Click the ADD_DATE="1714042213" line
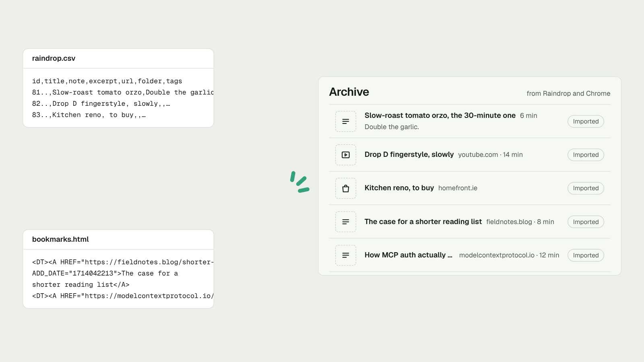 pyautogui.click(x=105, y=274)
